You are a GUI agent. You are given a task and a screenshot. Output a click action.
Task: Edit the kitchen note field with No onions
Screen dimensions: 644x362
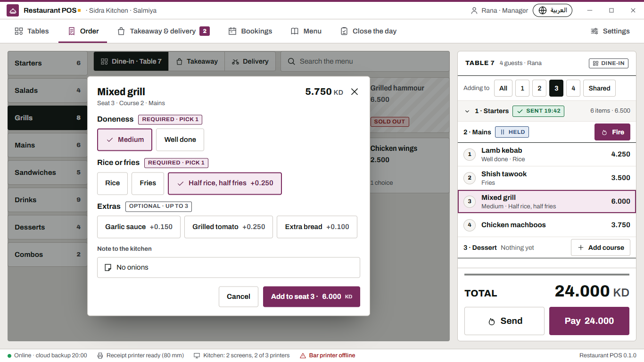click(x=229, y=267)
